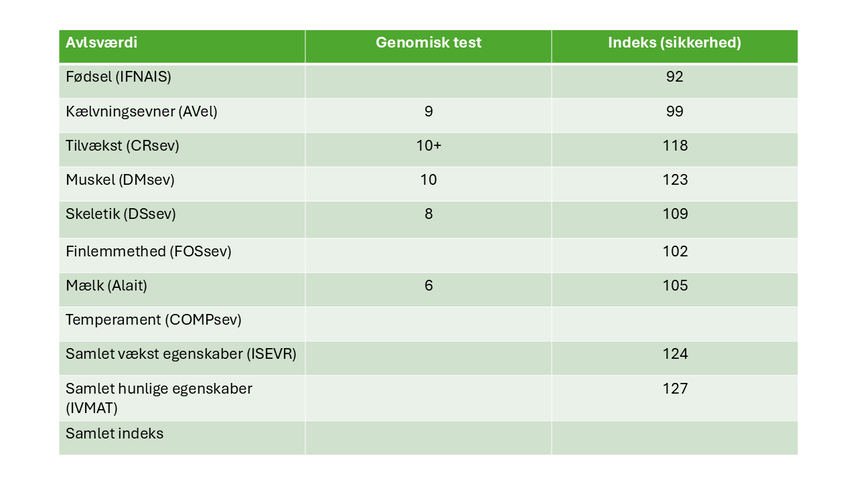Select the index value 124
857x482 pixels.
point(674,354)
